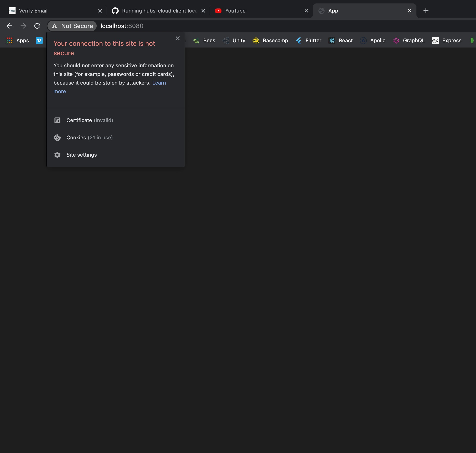The height and width of the screenshot is (453, 476).
Task: Open the Apollo bookmark
Action: click(373, 41)
